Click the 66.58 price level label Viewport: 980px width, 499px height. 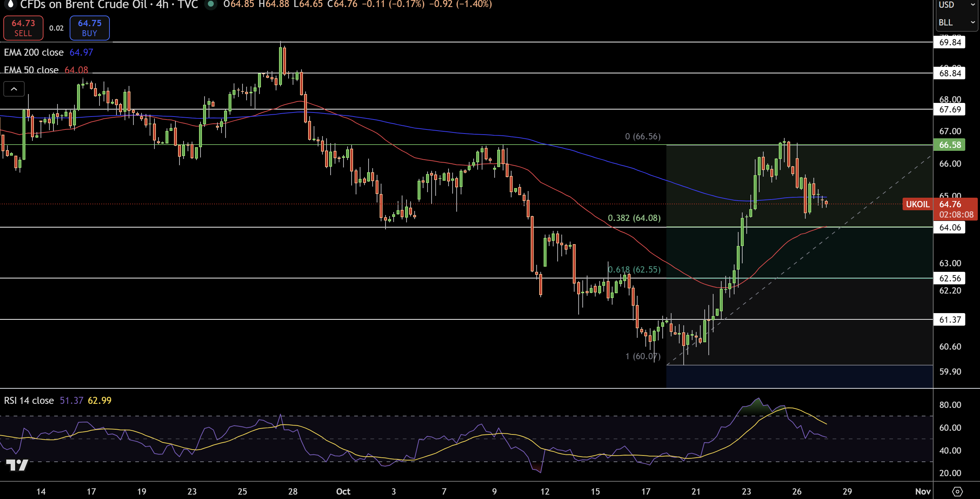click(949, 145)
